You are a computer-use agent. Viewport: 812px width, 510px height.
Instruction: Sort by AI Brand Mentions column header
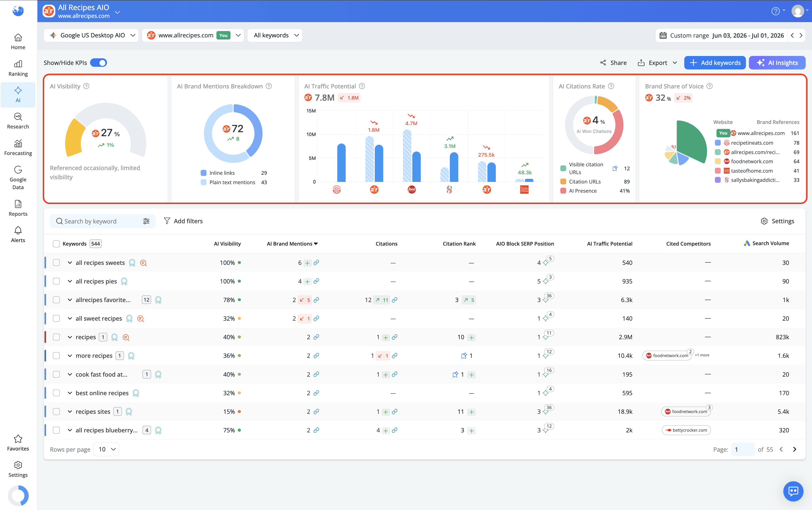click(x=292, y=243)
